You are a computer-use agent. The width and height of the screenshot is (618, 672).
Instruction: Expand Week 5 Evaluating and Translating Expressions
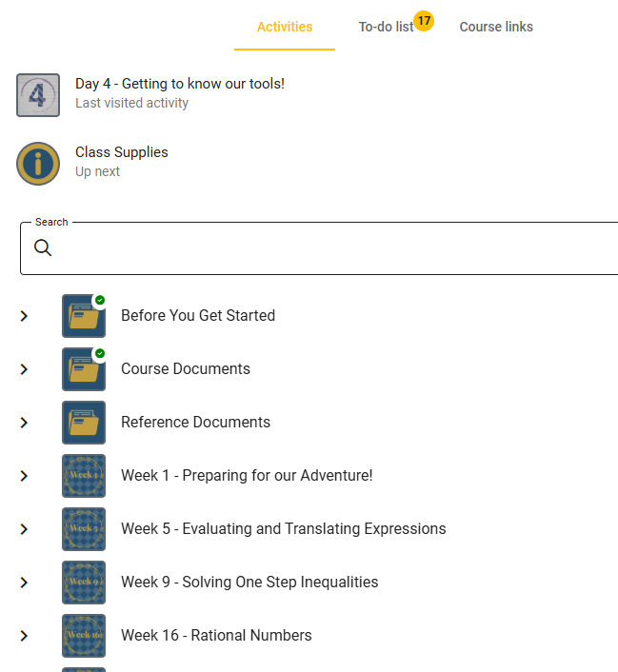point(24,529)
